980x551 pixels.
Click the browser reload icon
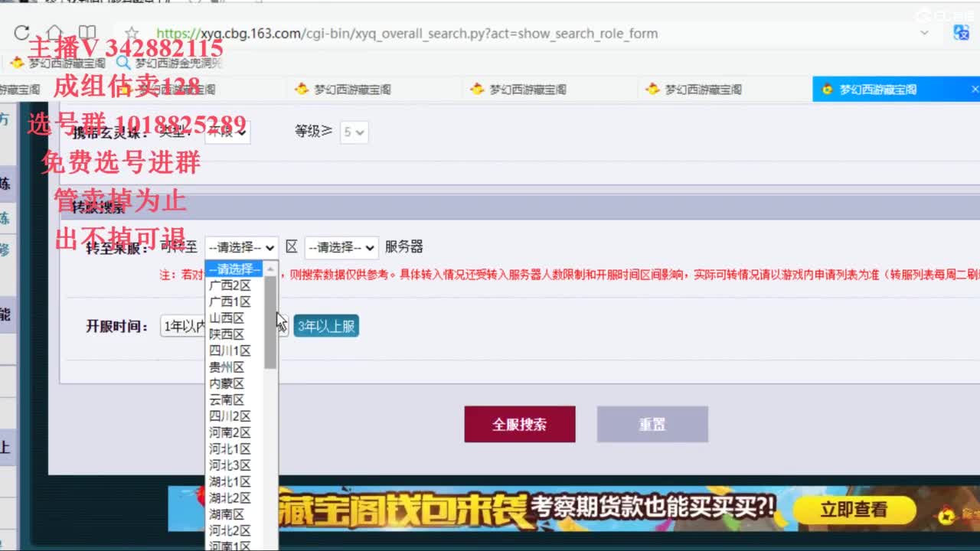click(x=21, y=33)
